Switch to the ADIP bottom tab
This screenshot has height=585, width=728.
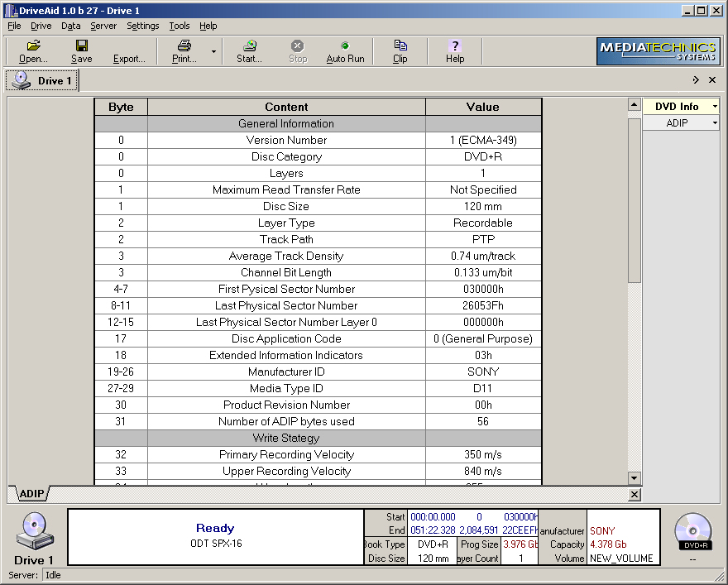[x=31, y=494]
